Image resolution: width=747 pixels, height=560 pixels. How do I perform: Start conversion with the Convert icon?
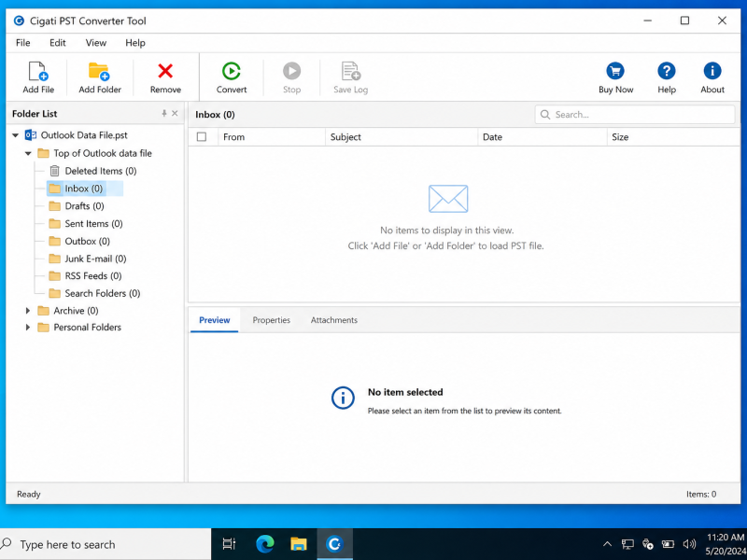click(x=232, y=72)
